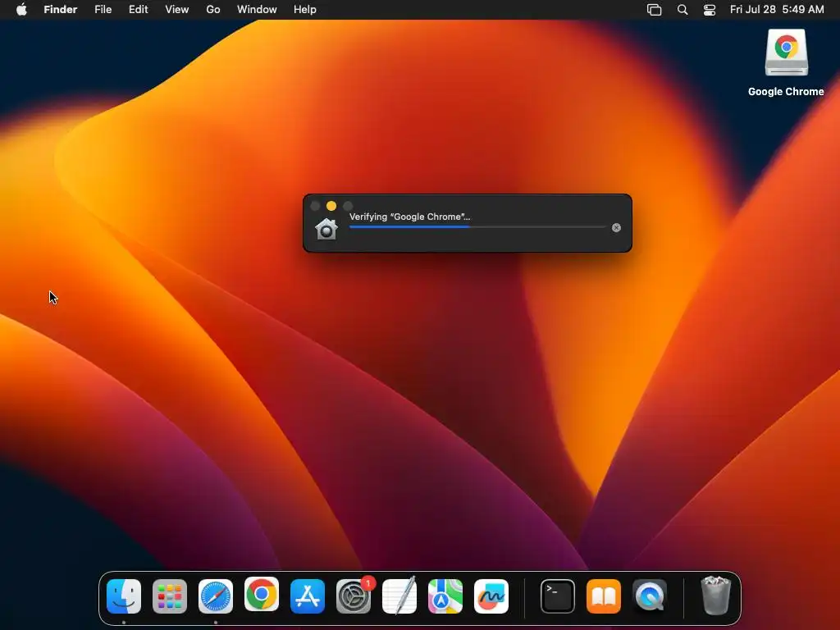Launch Safari from the Dock

coord(216,596)
